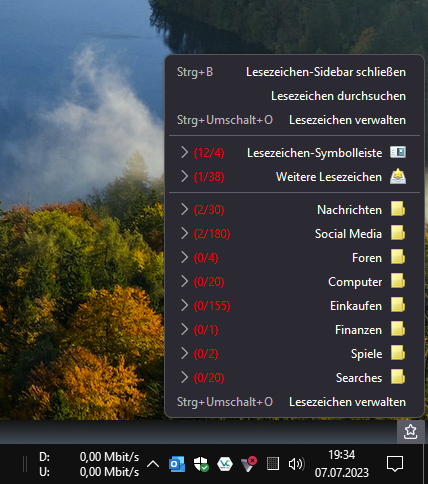Click the (2/180) count label

212,234
